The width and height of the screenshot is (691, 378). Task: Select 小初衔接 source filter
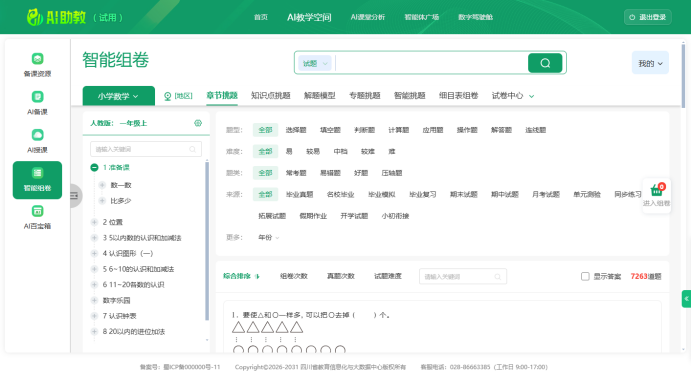395,216
